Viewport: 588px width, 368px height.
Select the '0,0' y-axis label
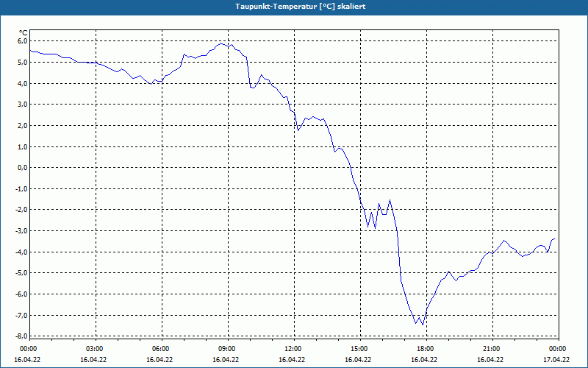pyautogui.click(x=23, y=168)
